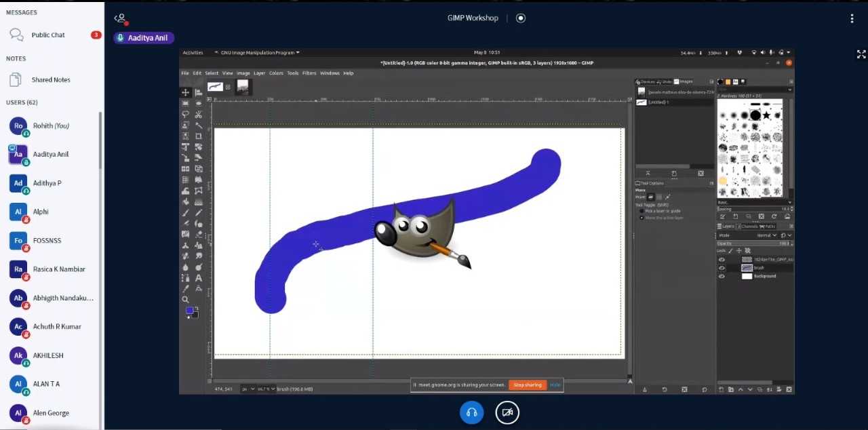868x430 pixels.
Task: Open the meeting options three-dot menu
Action: tap(852, 18)
